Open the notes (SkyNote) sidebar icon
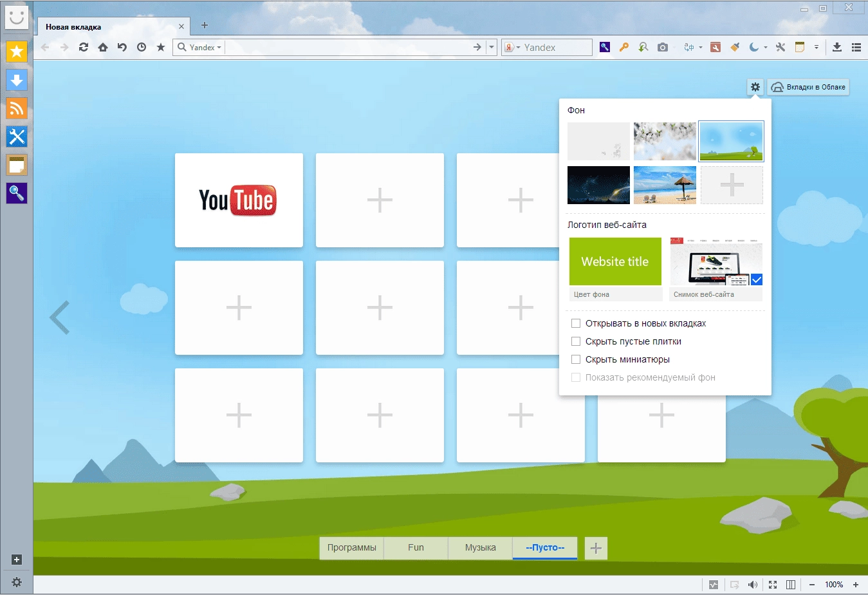Screen dimensions: 868x595 click(x=17, y=165)
